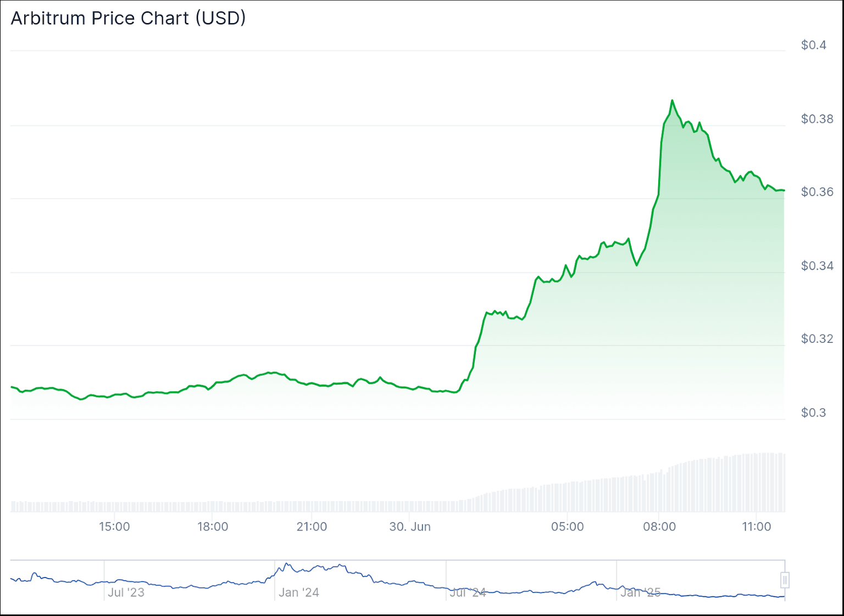The height and width of the screenshot is (616, 844).
Task: Click the navigator range handle at right edge
Action: (x=785, y=580)
